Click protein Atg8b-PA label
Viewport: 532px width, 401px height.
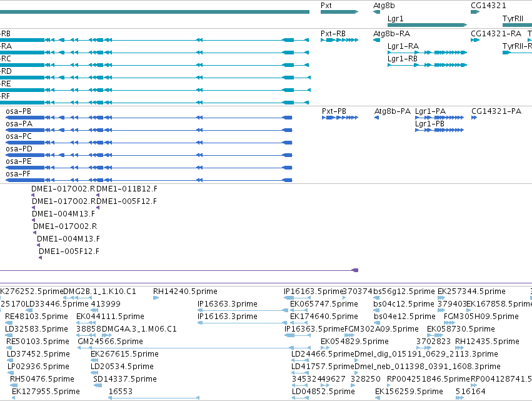(392, 111)
